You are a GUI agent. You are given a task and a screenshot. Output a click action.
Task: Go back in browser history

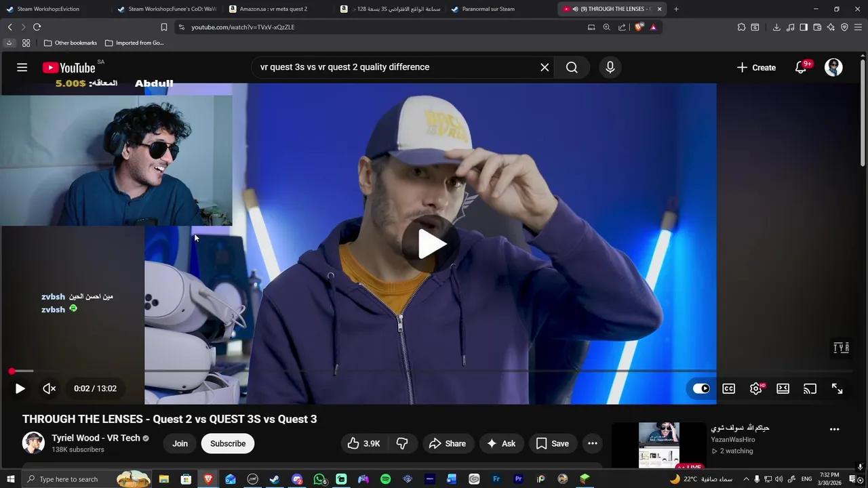(x=9, y=27)
